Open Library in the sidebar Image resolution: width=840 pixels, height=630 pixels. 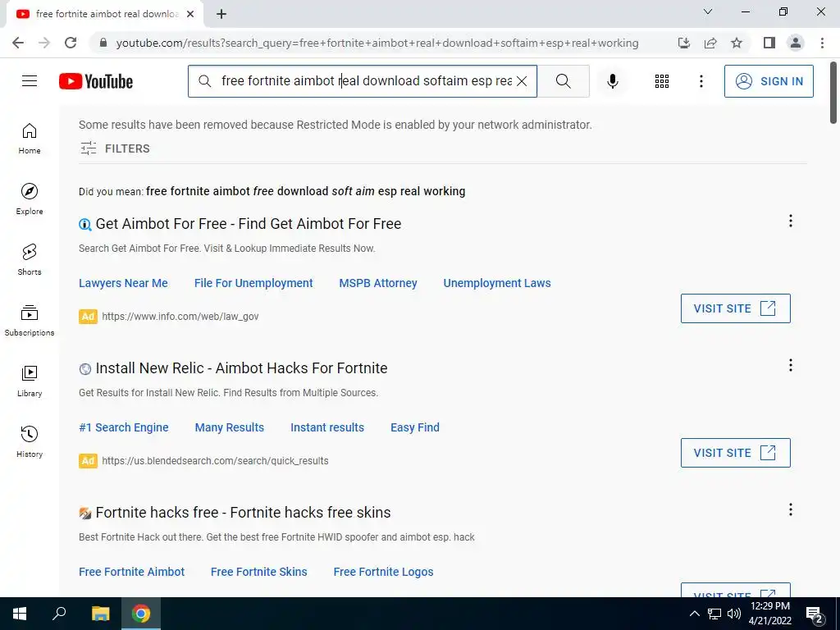point(30,381)
